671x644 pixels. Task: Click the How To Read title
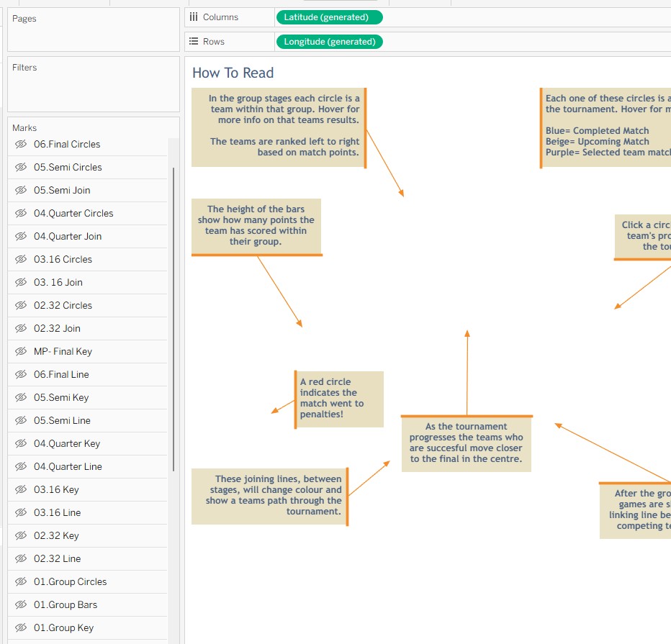point(233,73)
